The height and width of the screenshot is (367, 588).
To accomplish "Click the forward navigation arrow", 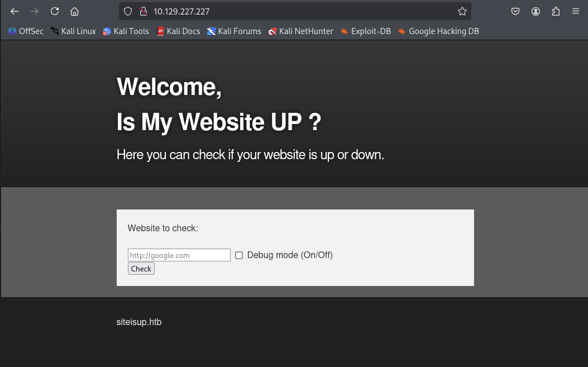I will pos(35,11).
